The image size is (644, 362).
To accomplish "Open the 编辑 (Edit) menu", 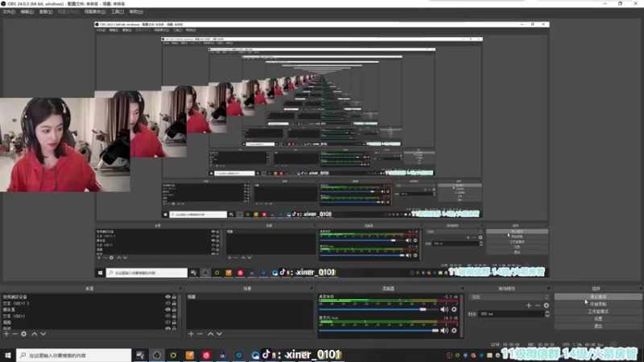I will [27, 12].
